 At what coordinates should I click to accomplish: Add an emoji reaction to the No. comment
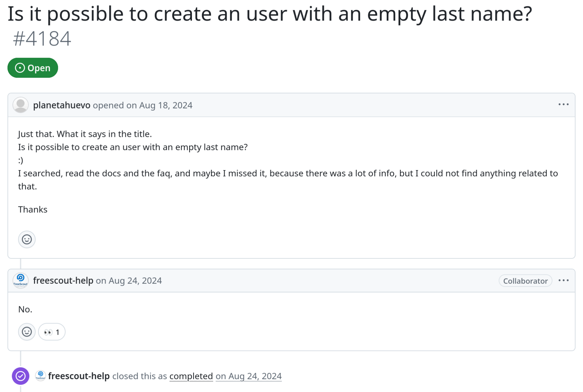[27, 332]
